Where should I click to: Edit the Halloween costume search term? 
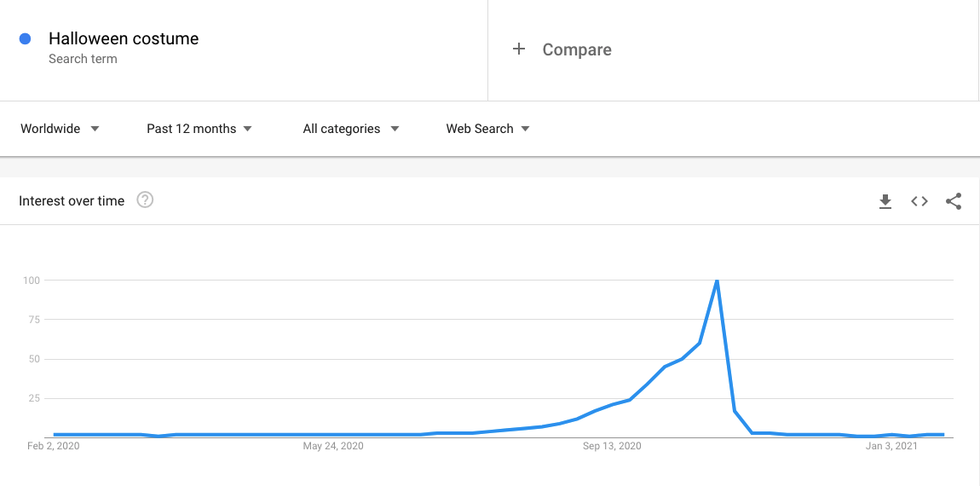tap(124, 38)
